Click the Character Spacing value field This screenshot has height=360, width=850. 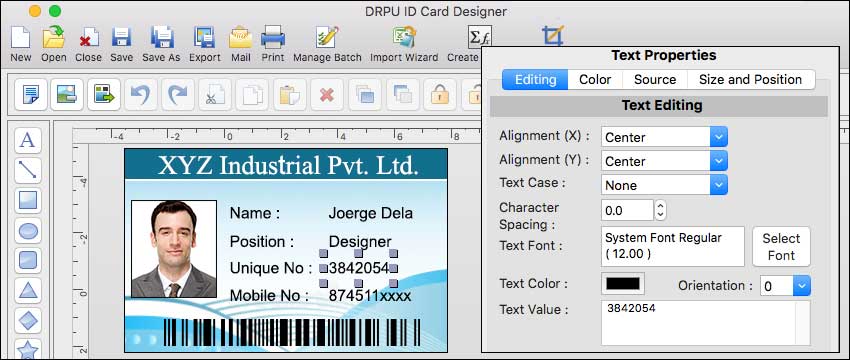pyautogui.click(x=627, y=210)
